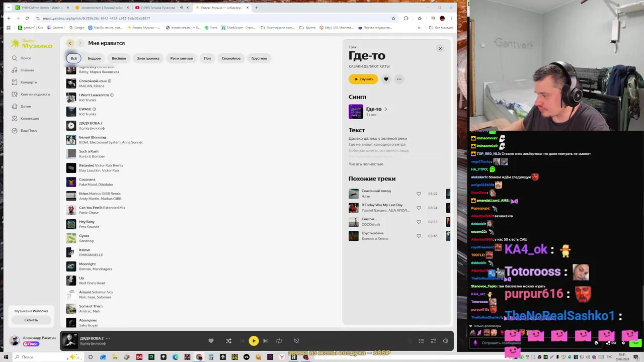The image size is (644, 362).
Task: Click the Яндекс Музыка logo
Action: pos(31,44)
